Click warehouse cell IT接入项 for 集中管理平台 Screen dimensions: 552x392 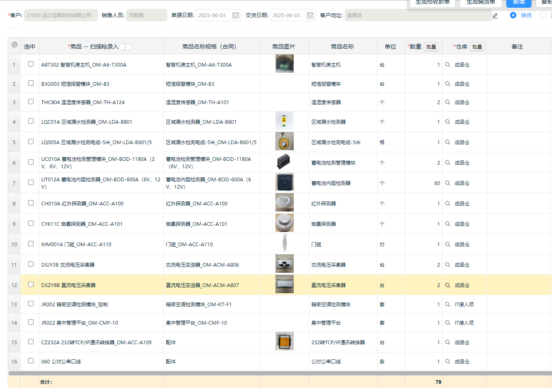tap(464, 323)
